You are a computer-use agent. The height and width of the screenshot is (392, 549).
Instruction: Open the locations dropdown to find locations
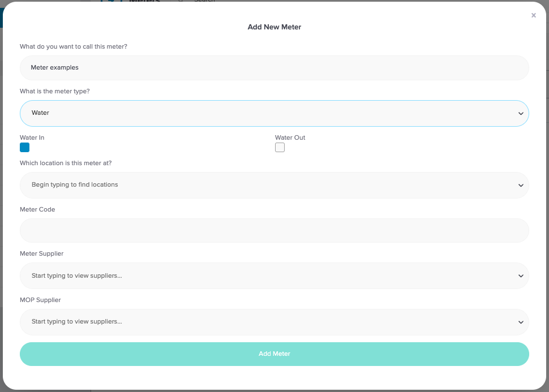click(274, 185)
